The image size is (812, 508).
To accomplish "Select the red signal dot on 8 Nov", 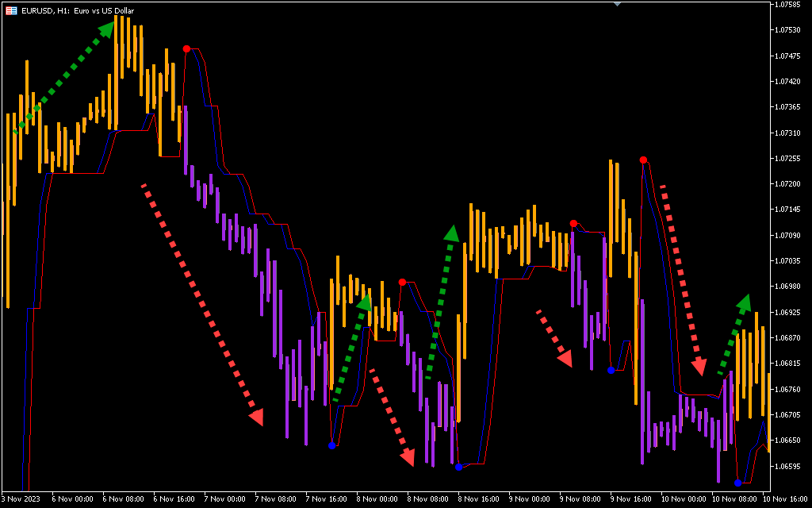I will [x=402, y=282].
